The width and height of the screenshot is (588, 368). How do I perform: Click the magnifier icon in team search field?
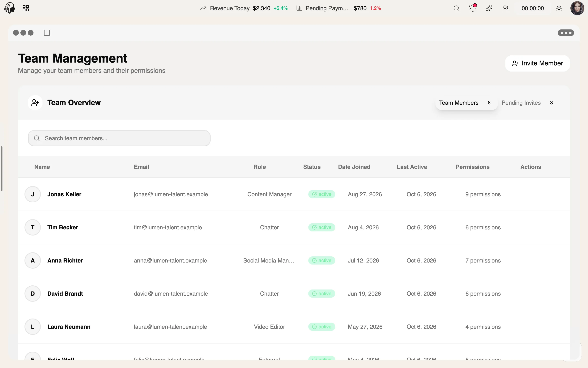pyautogui.click(x=37, y=138)
